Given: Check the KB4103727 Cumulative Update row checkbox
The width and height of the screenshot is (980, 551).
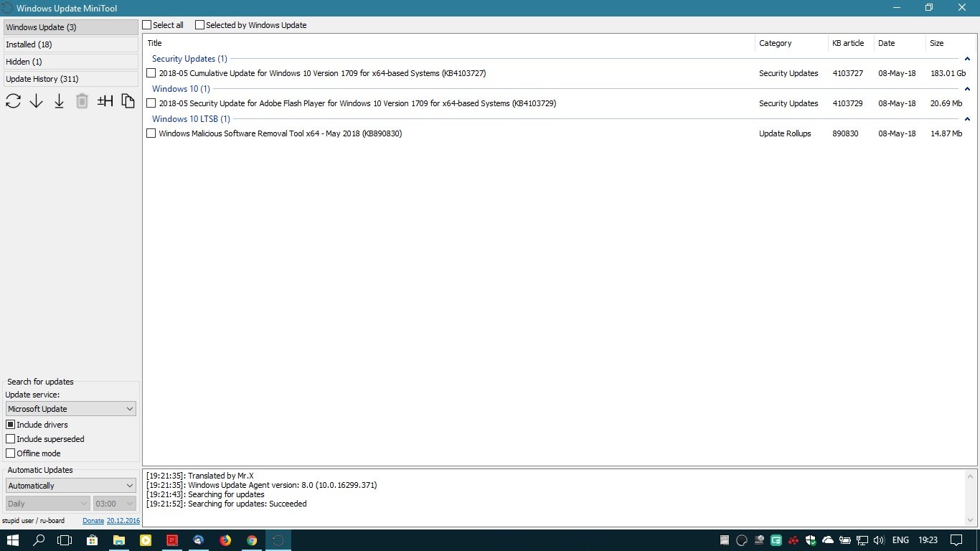Looking at the screenshot, I should [x=151, y=73].
